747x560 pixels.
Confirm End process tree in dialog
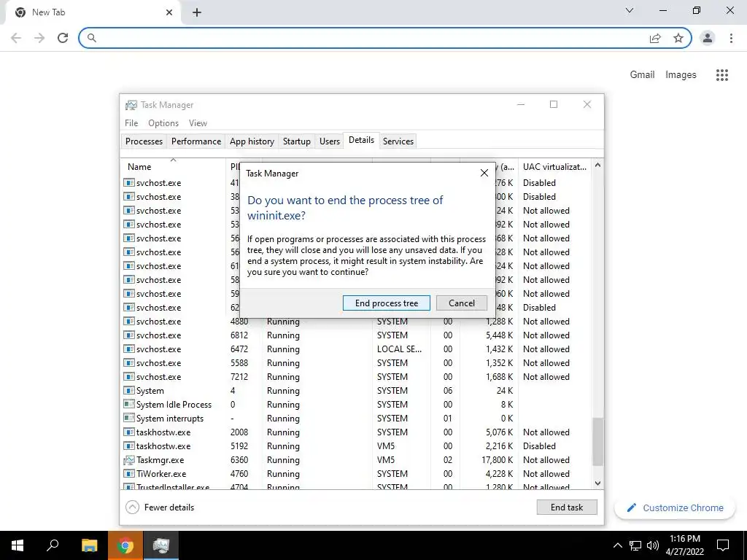pos(387,303)
